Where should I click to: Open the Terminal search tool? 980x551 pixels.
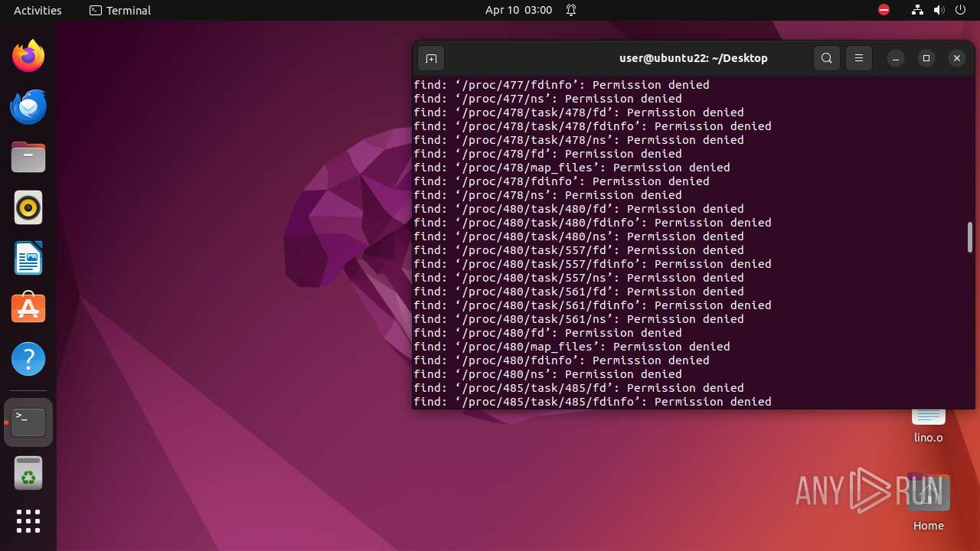(827, 58)
